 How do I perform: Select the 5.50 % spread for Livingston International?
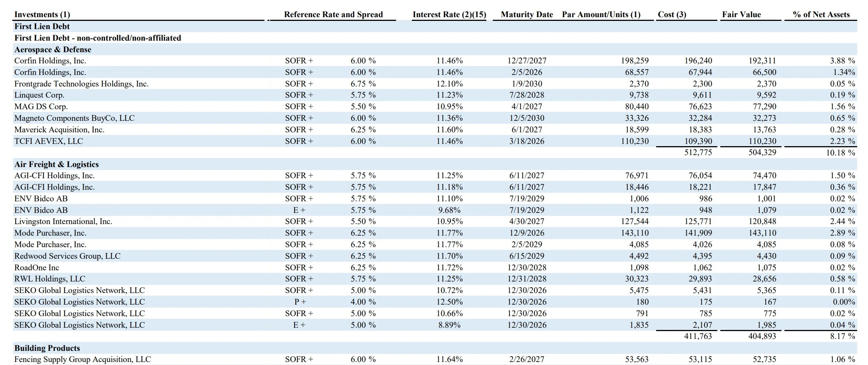[363, 221]
